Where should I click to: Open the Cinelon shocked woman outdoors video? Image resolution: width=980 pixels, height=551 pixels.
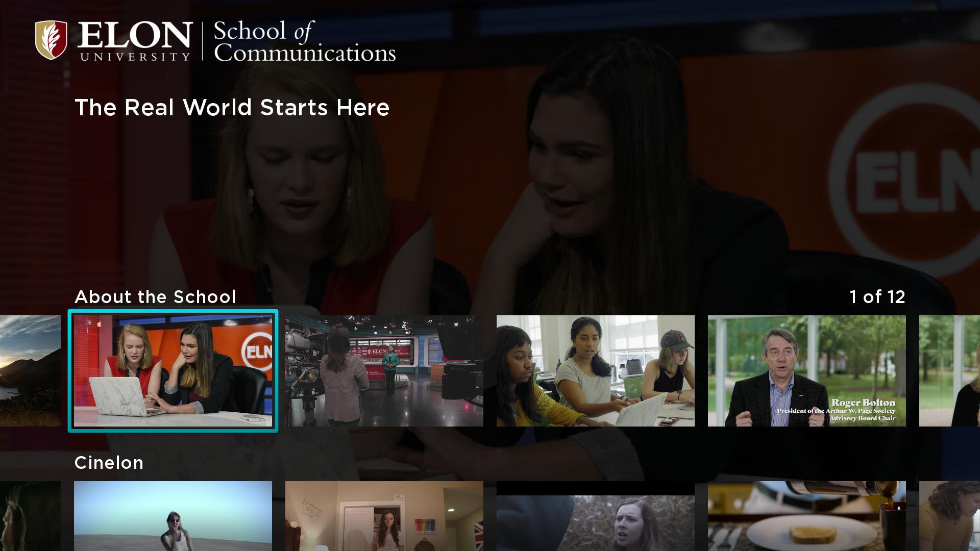point(596,516)
